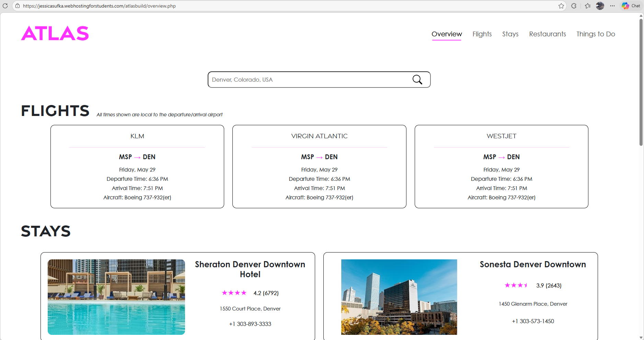Click Sonesta phone +1 303-573-1450

(533, 321)
